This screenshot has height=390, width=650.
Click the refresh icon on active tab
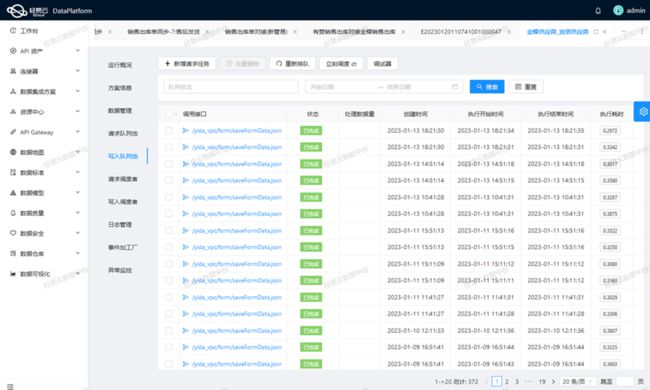[x=596, y=31]
